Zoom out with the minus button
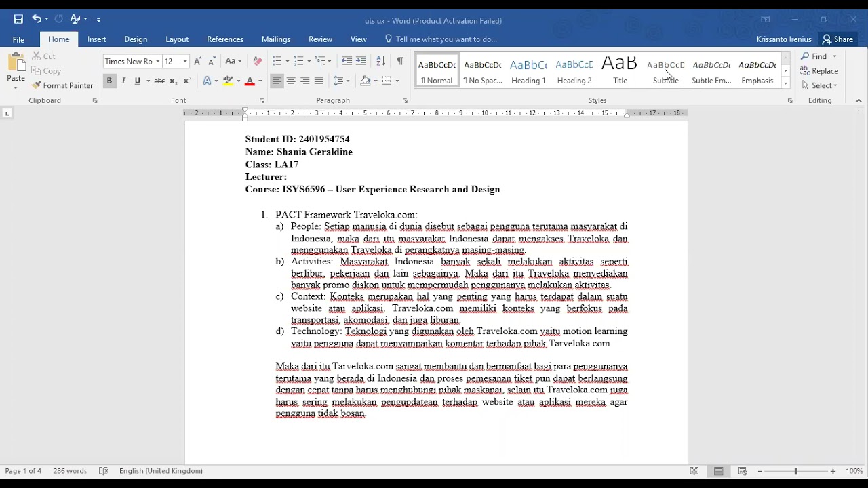Viewport: 868px width, 488px height. pyautogui.click(x=760, y=471)
